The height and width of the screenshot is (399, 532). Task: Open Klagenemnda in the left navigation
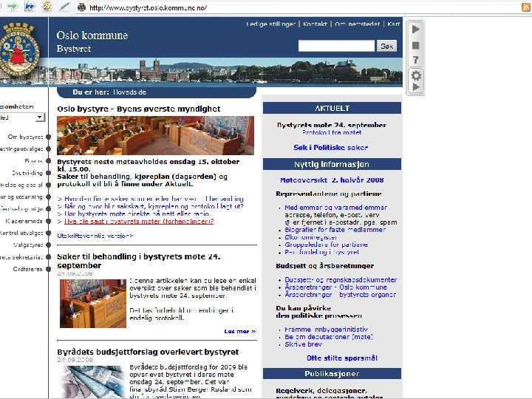point(24,221)
